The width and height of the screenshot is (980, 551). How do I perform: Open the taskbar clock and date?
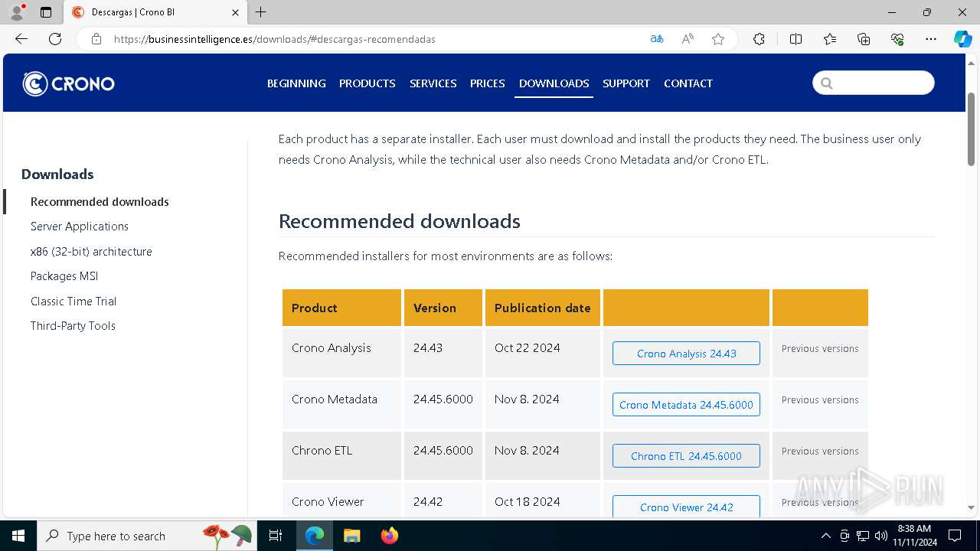click(915, 536)
